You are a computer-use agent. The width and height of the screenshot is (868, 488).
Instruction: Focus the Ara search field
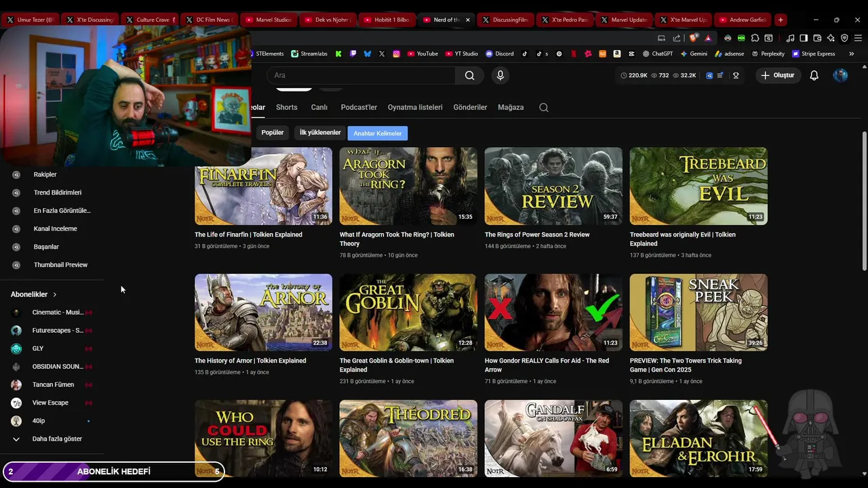[x=361, y=75]
